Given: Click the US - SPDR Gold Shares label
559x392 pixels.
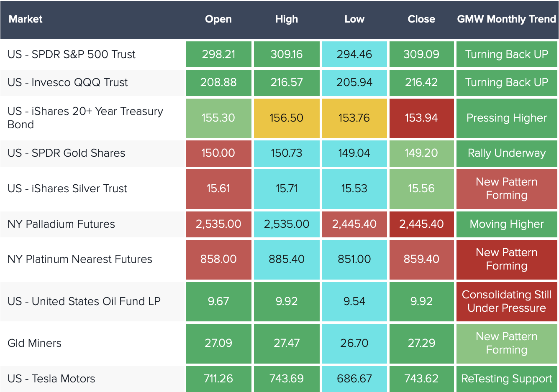Looking at the screenshot, I should [x=67, y=153].
